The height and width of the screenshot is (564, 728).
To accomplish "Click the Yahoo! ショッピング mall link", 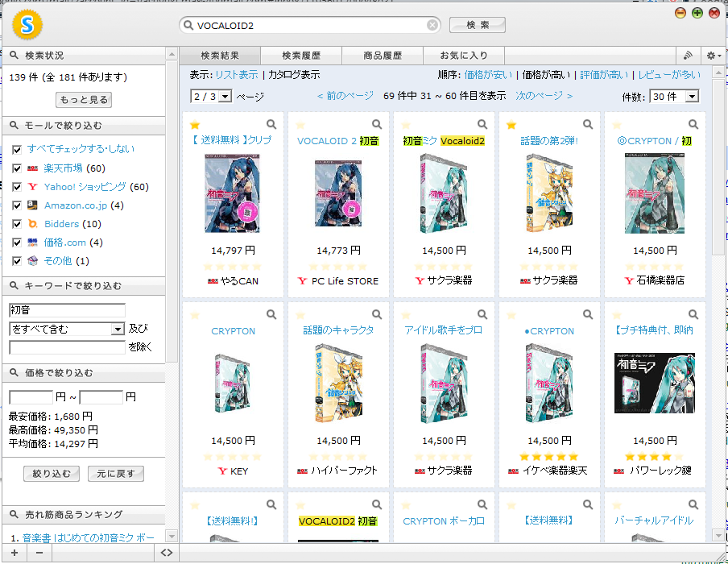I will coord(85,187).
